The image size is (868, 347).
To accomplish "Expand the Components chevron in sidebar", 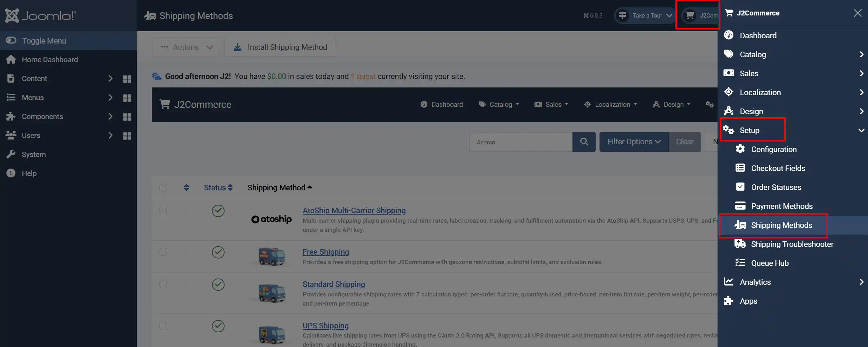I will pyautogui.click(x=110, y=117).
